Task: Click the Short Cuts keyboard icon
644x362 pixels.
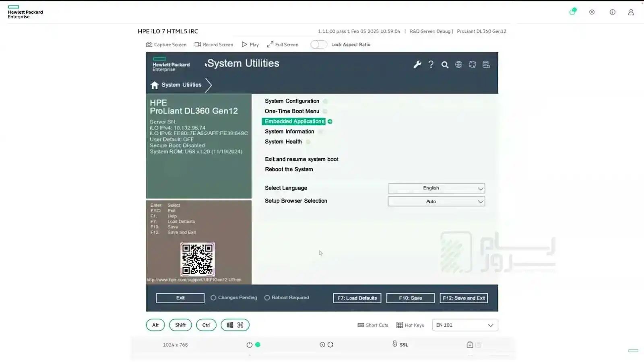Action: coord(361,325)
